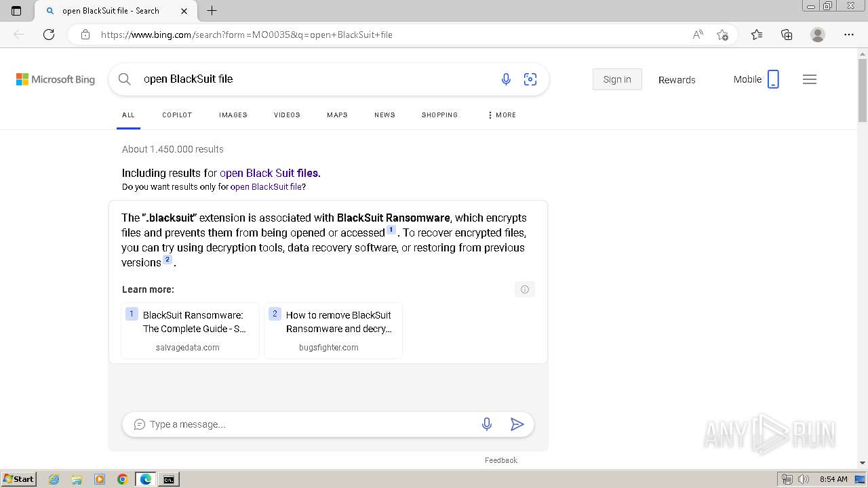Image resolution: width=868 pixels, height=488 pixels.
Task: Search using voice microphone icon
Action: 506,79
